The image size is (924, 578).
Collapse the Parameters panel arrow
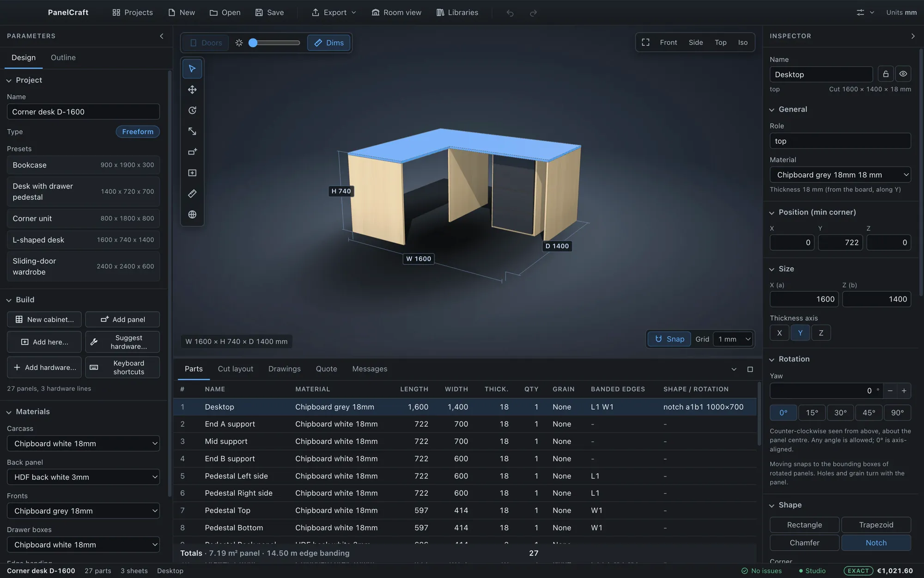tap(161, 36)
